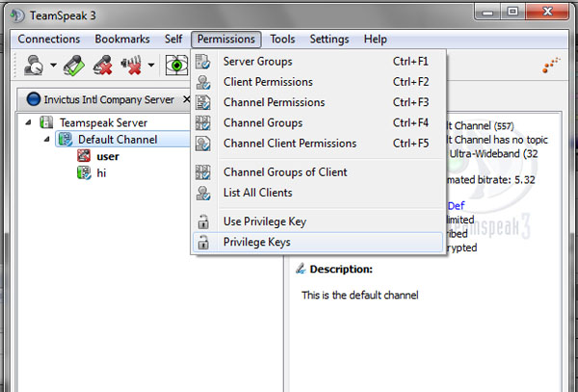578x392 pixels.
Task: Click the Channel Client Permissions icon
Action: pos(202,144)
